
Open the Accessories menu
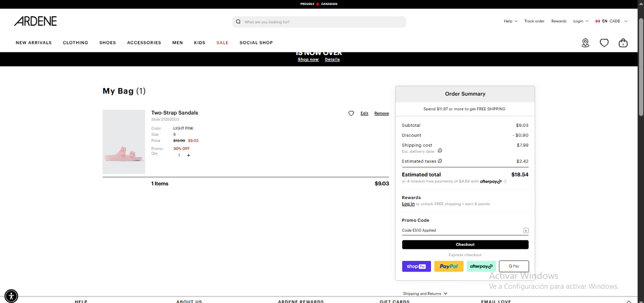(x=144, y=43)
